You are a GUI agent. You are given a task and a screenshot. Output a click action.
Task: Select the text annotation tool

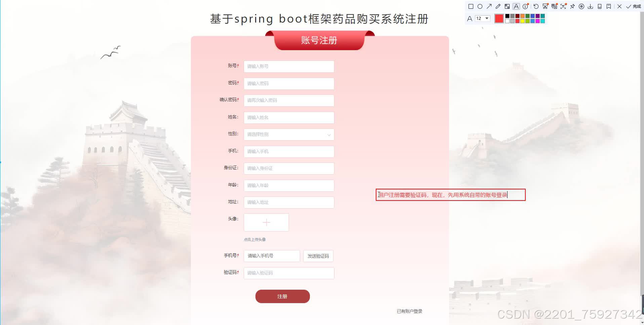pos(516,6)
